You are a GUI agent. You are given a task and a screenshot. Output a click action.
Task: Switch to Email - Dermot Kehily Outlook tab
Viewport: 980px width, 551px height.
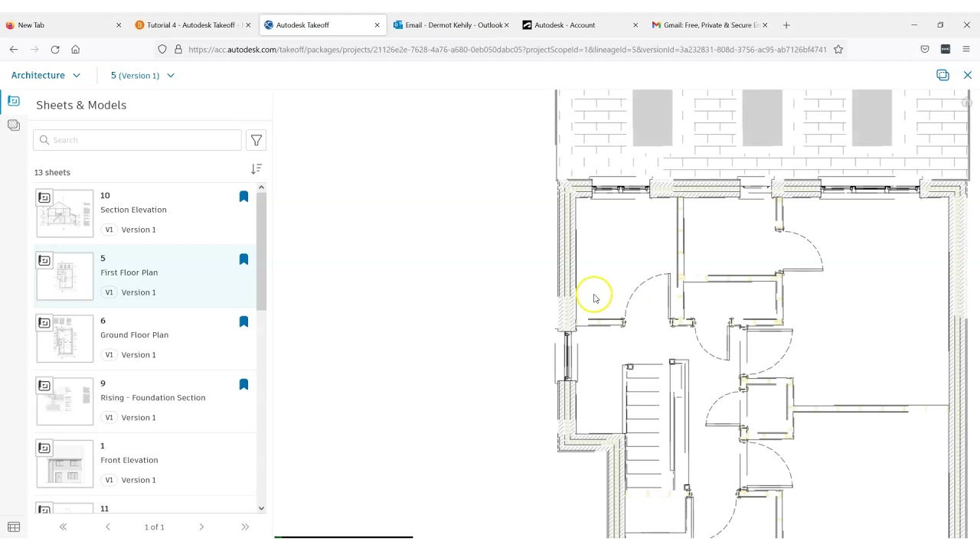tap(450, 25)
